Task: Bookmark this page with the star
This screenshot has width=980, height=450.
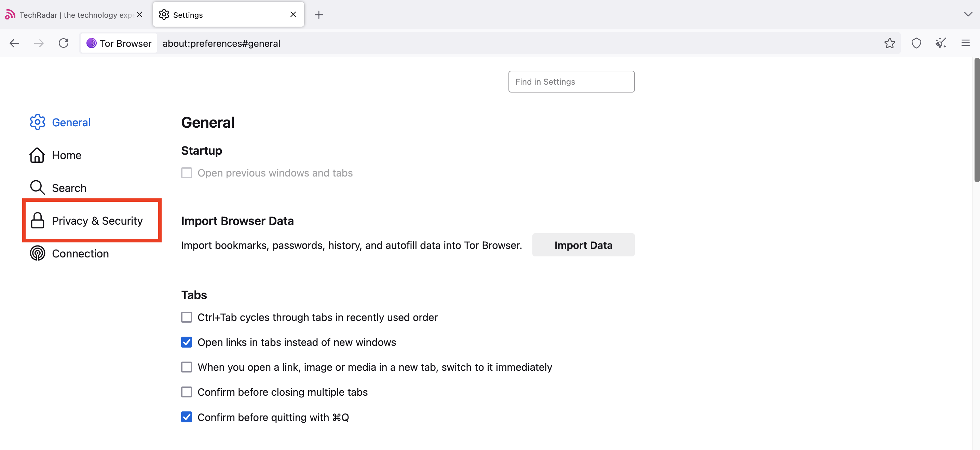Action: click(x=889, y=43)
